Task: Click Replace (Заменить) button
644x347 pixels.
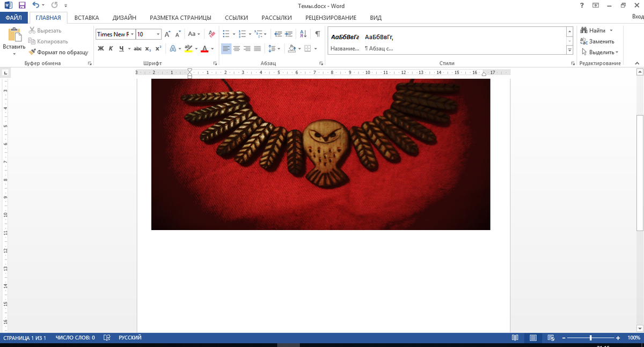Action: 597,41
